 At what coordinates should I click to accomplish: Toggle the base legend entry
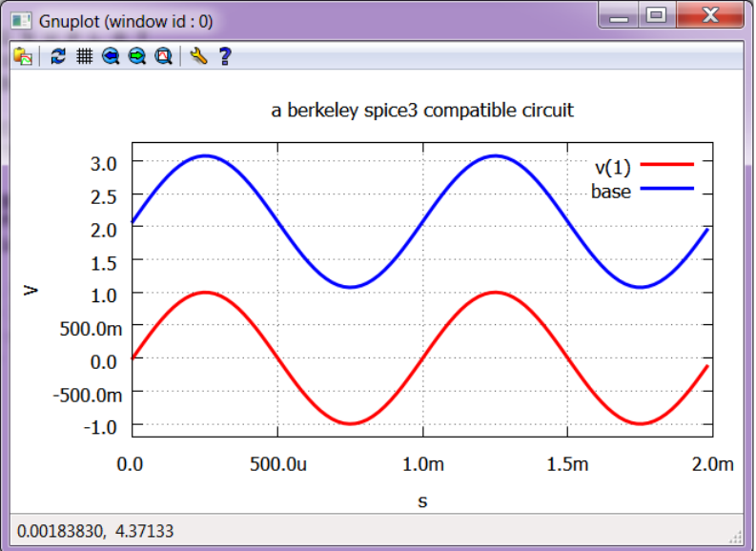[x=611, y=192]
